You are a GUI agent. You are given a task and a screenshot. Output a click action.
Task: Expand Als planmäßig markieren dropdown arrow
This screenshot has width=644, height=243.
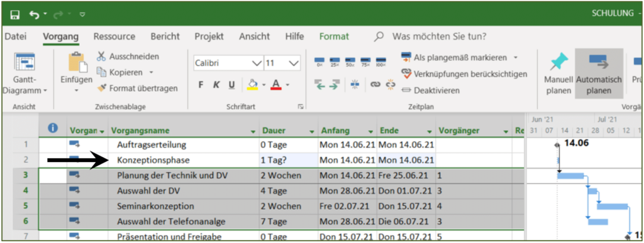coord(516,58)
